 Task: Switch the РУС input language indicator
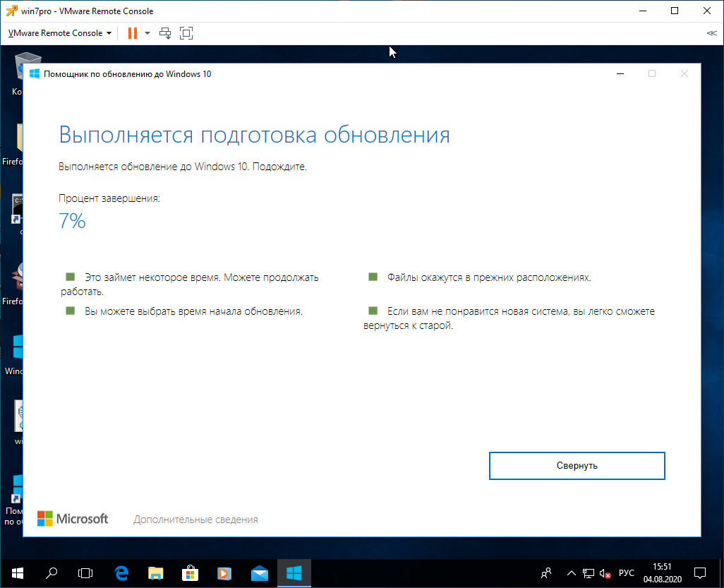(626, 573)
